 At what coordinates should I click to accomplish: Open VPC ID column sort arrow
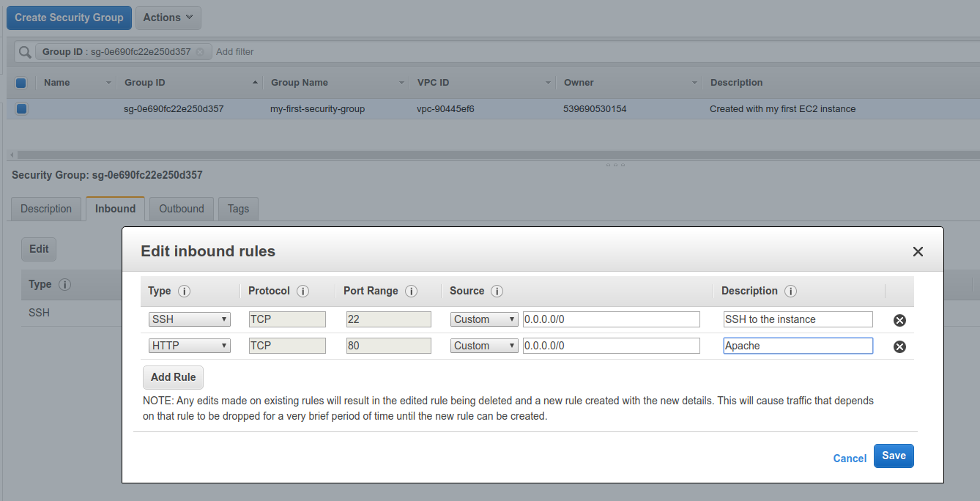pyautogui.click(x=549, y=83)
